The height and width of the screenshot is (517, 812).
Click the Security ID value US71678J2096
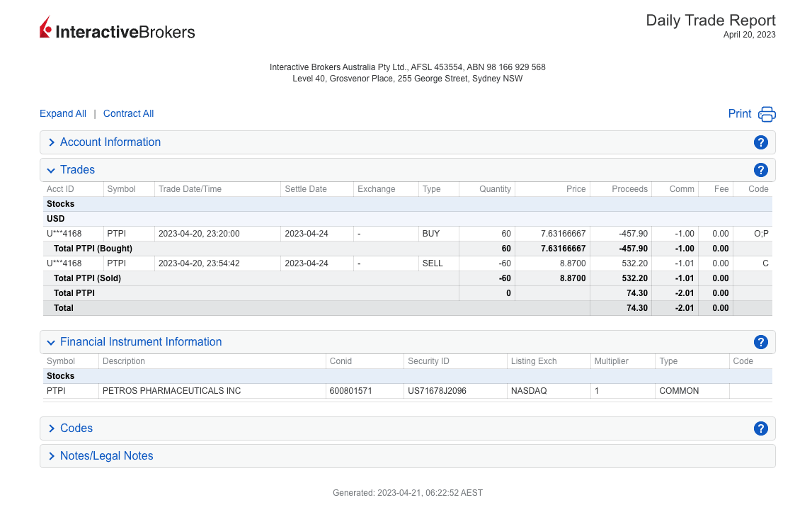437,391
